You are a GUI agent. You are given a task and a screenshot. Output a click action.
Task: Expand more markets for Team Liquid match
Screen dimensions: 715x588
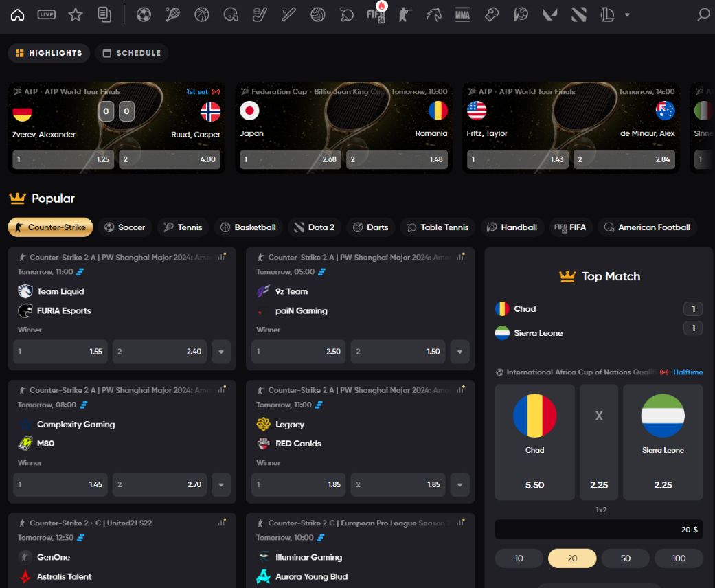(x=220, y=352)
